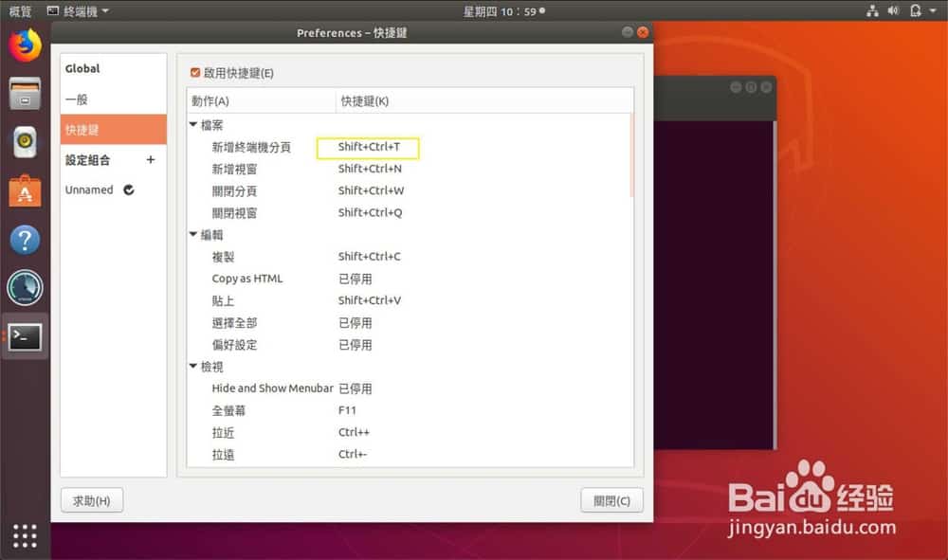This screenshot has height=560, width=948.
Task: Edit Shift+Ctrl+Q shortcut cell
Action: [x=370, y=212]
